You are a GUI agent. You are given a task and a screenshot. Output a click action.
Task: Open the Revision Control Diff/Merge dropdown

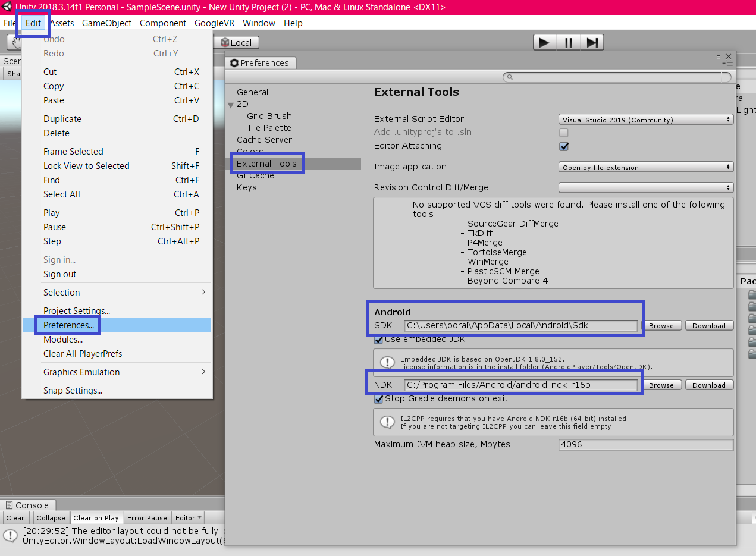click(646, 188)
